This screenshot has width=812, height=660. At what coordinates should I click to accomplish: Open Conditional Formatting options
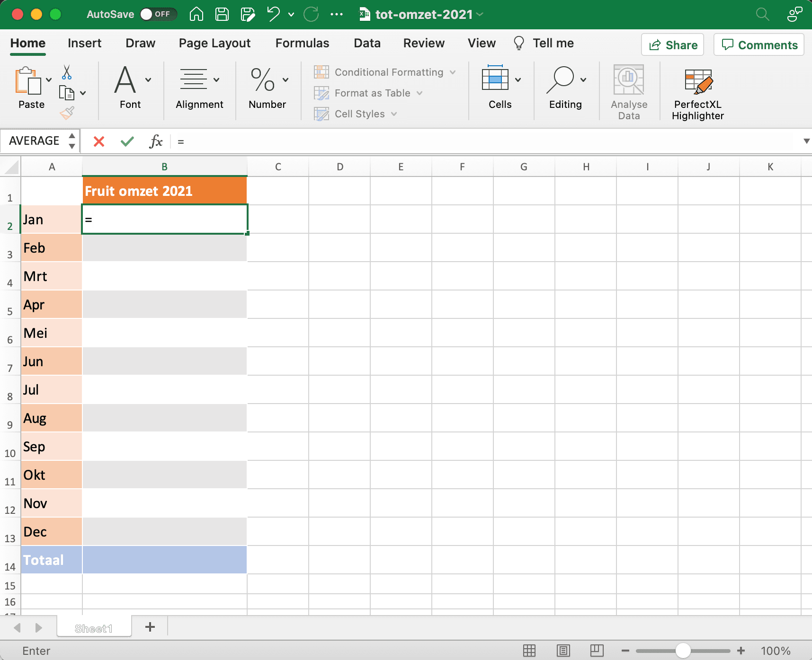pos(384,72)
